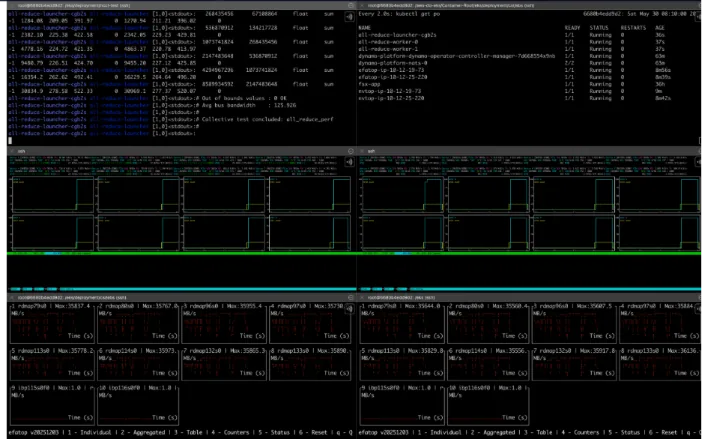
Task: Click rdmap113s0 graph in left efatop pane
Action: tap(51, 363)
